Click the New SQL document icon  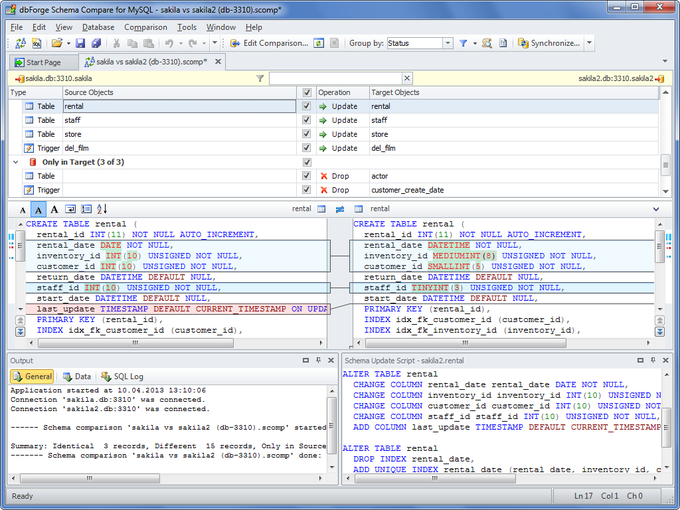click(x=36, y=43)
